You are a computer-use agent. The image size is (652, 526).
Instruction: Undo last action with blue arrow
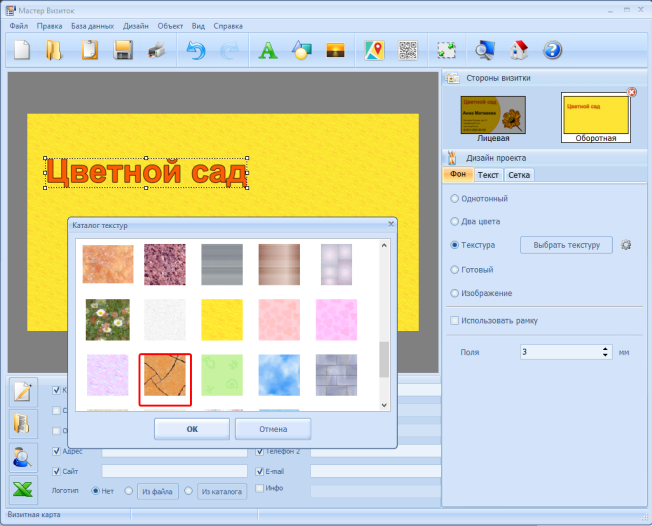click(x=195, y=50)
